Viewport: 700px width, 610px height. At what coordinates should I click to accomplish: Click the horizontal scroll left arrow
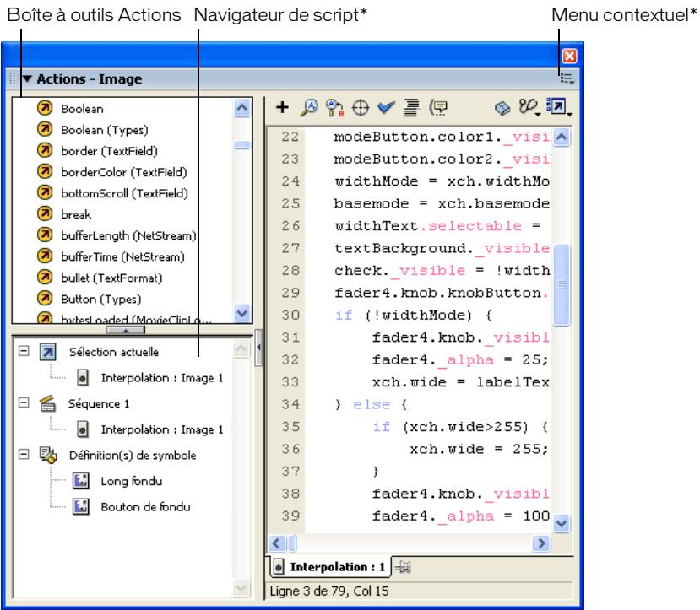(x=276, y=543)
